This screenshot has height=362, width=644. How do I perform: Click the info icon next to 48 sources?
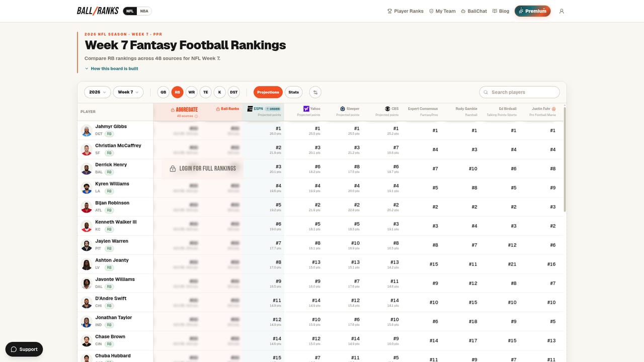point(196,116)
